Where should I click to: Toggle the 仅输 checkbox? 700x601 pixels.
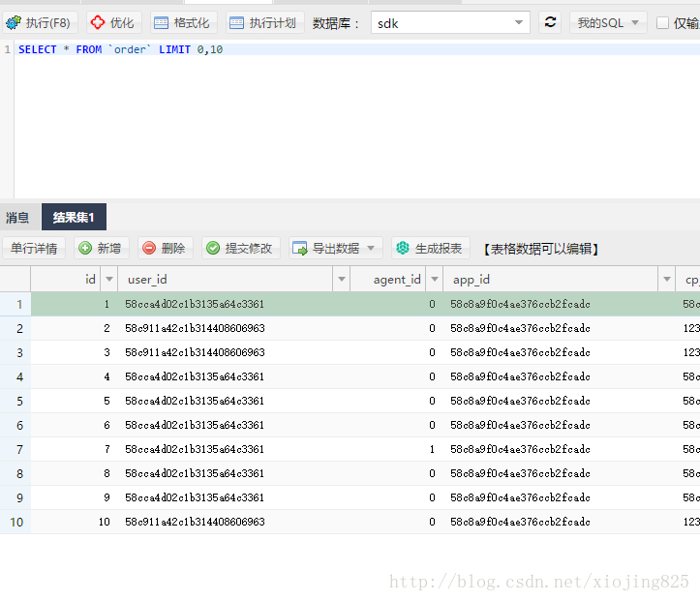tap(662, 23)
